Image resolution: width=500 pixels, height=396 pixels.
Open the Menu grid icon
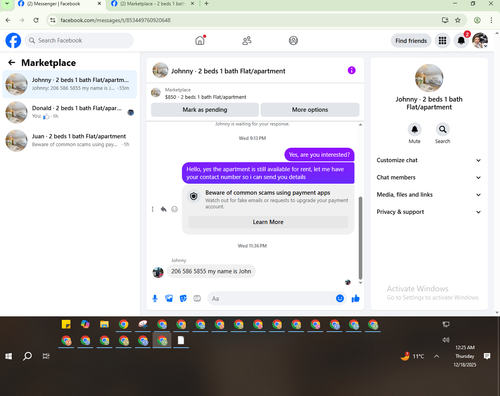pyautogui.click(x=442, y=41)
